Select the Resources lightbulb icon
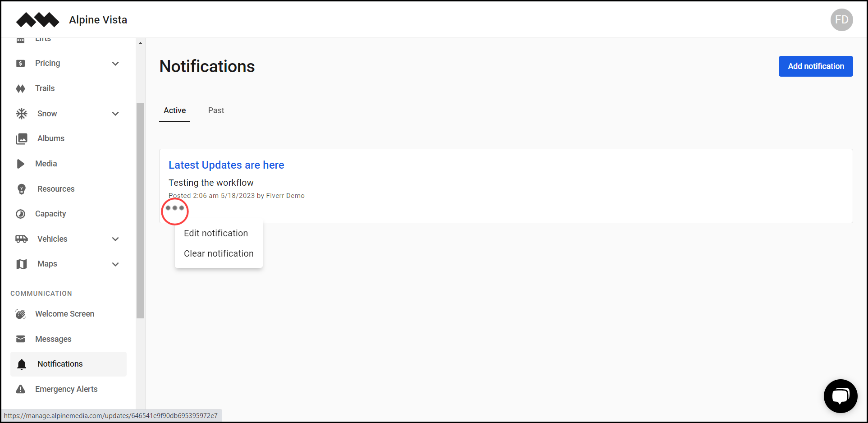The height and width of the screenshot is (423, 868). (x=21, y=189)
